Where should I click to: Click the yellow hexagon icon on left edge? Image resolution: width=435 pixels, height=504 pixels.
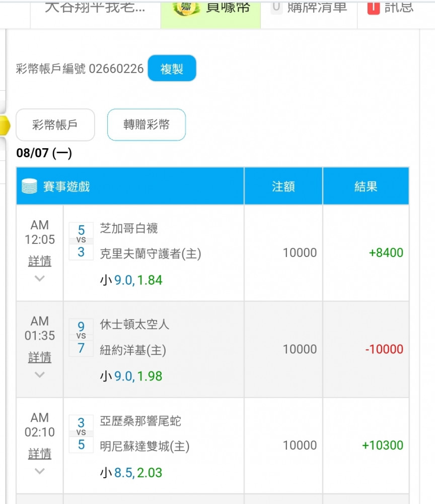click(5, 125)
